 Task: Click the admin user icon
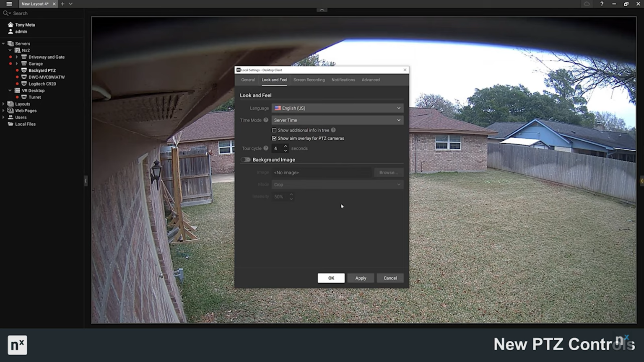10,31
